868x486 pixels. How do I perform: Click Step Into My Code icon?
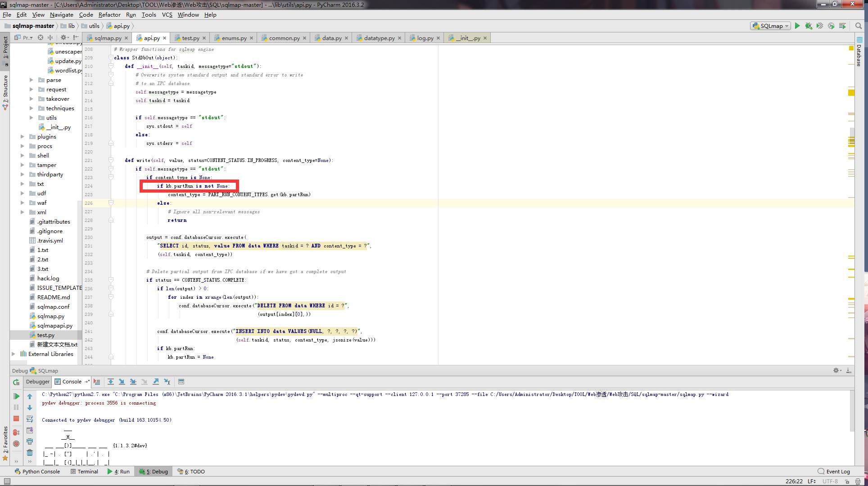[133, 382]
